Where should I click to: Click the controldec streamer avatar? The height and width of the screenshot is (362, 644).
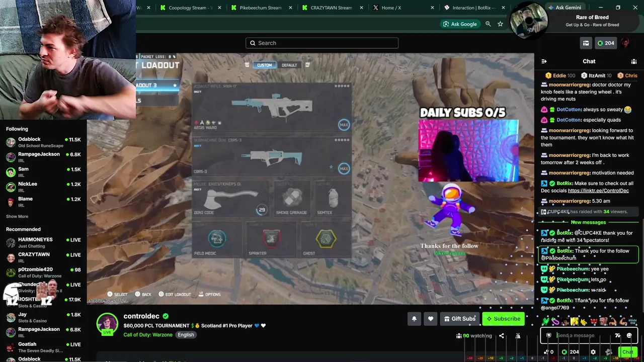click(x=107, y=324)
